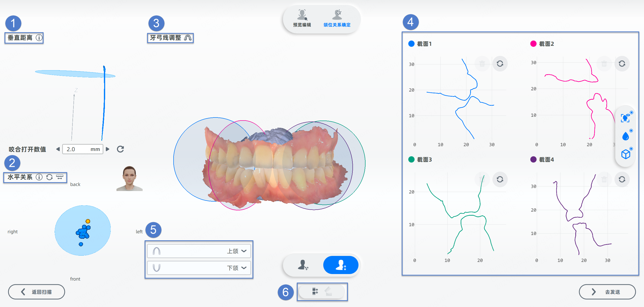Click the 水平关系 heading text
Image resolution: width=644 pixels, height=307 pixels.
pos(20,177)
